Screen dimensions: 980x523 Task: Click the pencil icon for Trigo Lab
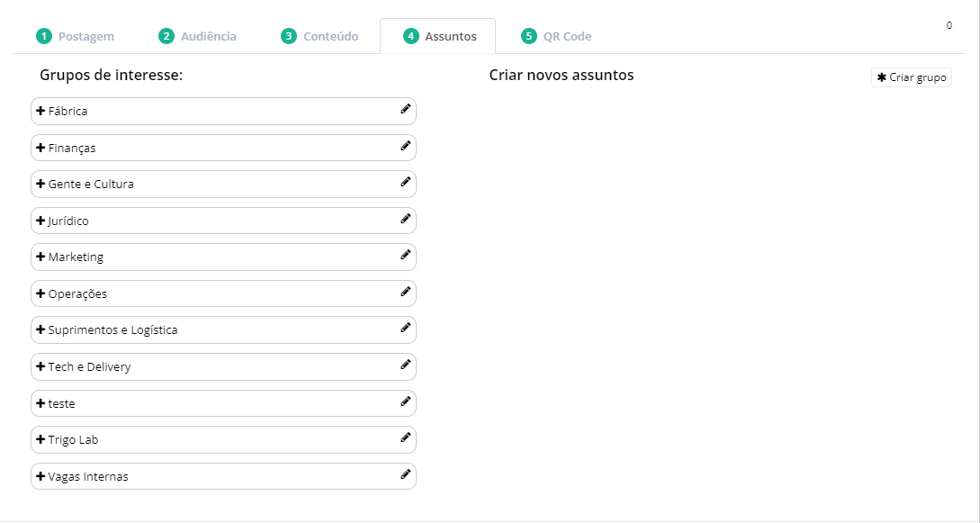point(405,437)
